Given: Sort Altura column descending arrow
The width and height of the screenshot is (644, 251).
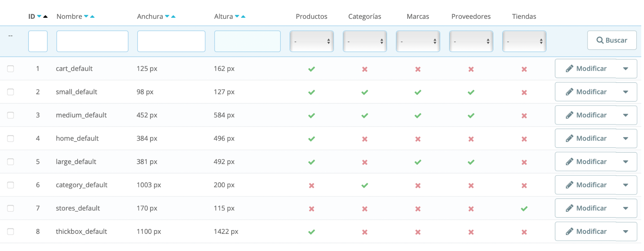Looking at the screenshot, I should point(237,16).
